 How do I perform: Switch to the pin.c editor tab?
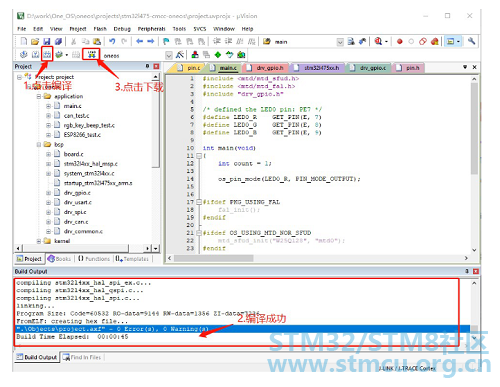pos(189,68)
